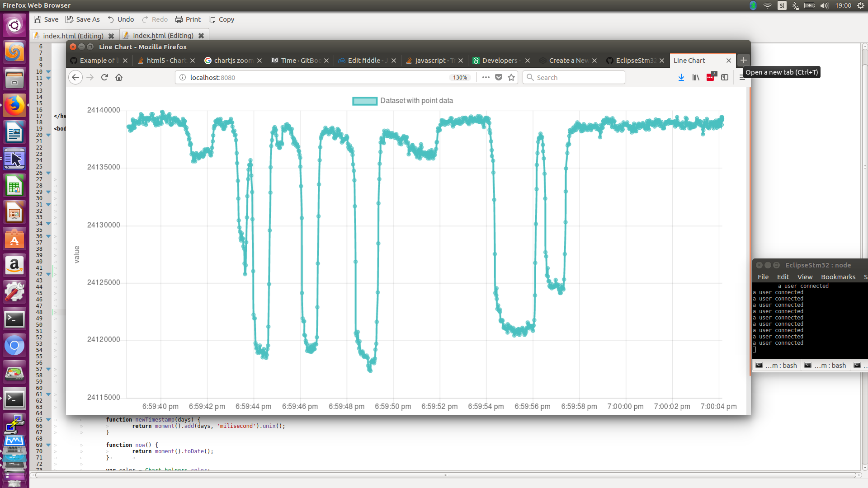This screenshot has height=488, width=868.
Task: Close the Line Chart browser tab
Action: pos(729,61)
